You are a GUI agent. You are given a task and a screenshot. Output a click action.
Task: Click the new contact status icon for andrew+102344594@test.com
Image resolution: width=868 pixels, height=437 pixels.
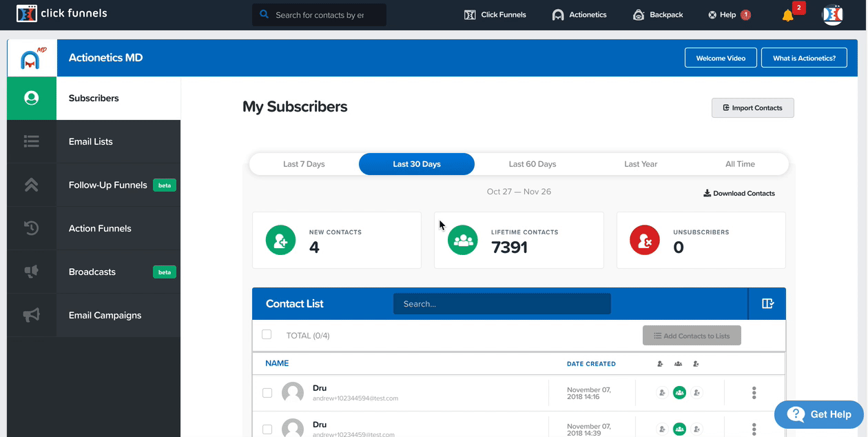662,393
